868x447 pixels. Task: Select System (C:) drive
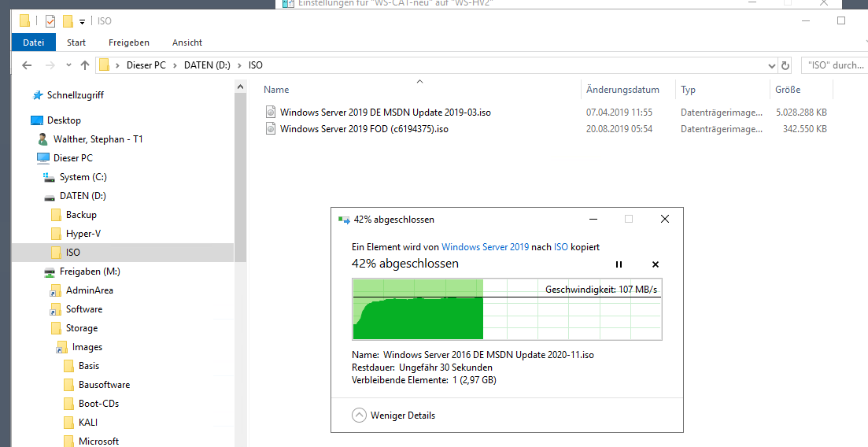pyautogui.click(x=83, y=177)
